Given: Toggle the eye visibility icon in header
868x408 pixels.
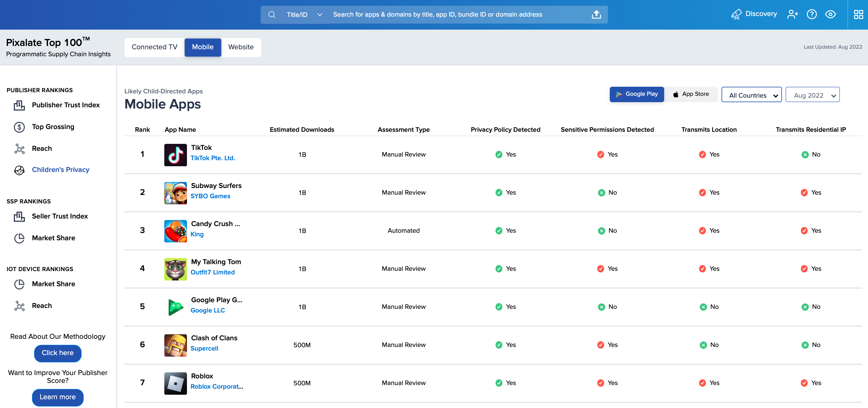Looking at the screenshot, I should 830,14.
